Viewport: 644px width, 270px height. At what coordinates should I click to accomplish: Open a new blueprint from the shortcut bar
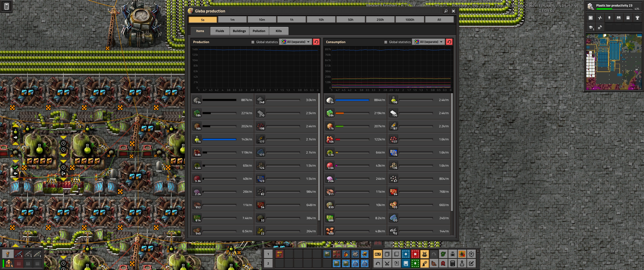[406, 254]
